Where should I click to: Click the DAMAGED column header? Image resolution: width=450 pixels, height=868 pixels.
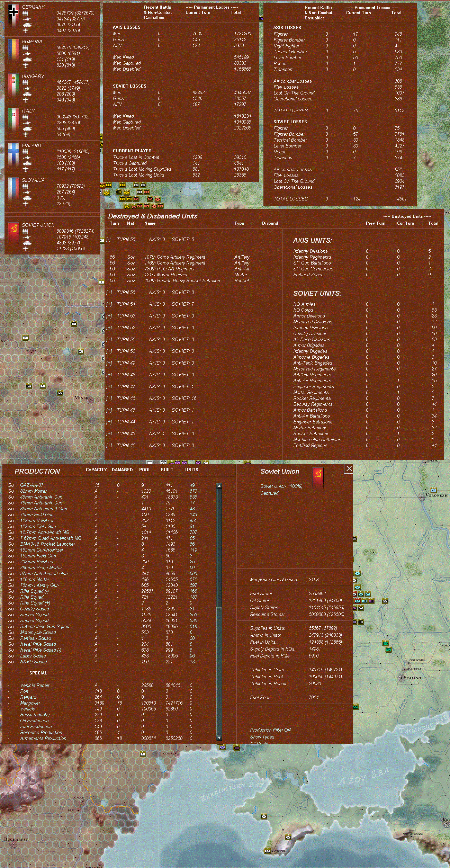coord(122,470)
